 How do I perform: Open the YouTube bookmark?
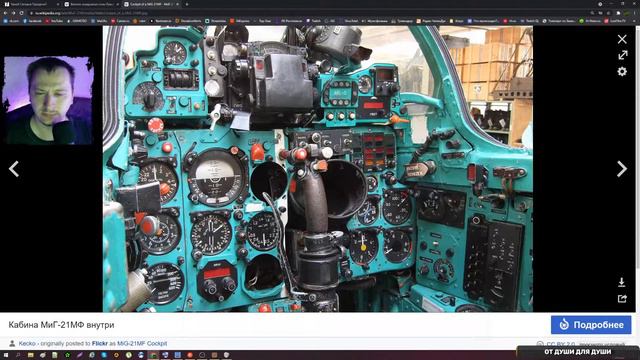54,21
